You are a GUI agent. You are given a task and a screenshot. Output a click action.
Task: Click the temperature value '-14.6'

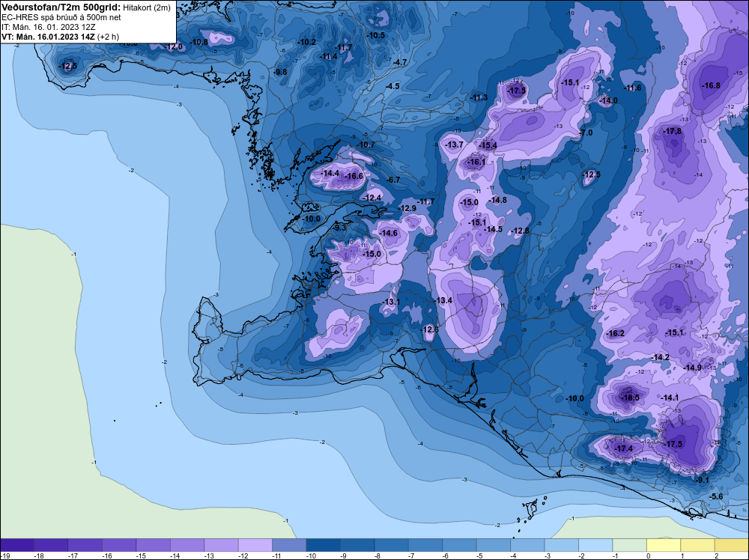[x=388, y=233]
